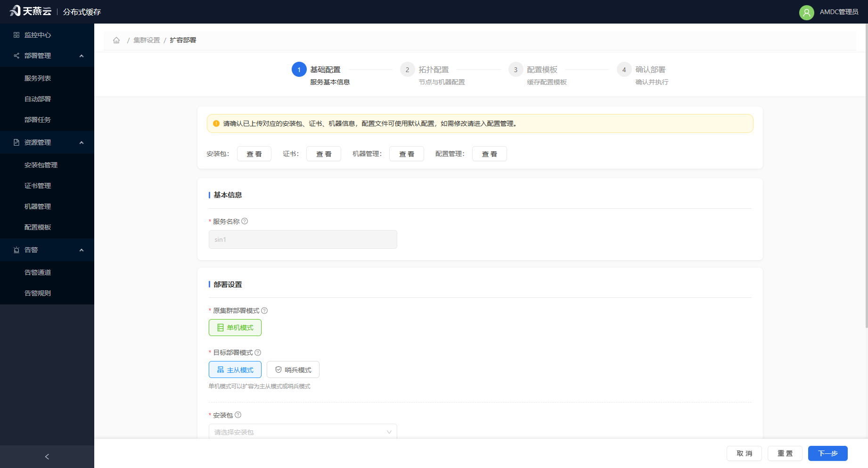
Task: Select 哨兵模式 target deployment mode
Action: (293, 370)
